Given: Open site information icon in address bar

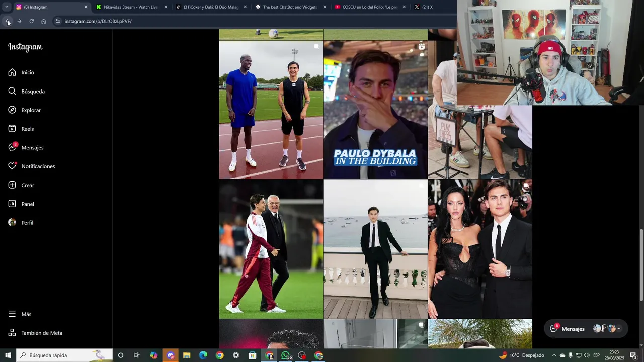Looking at the screenshot, I should [58, 21].
